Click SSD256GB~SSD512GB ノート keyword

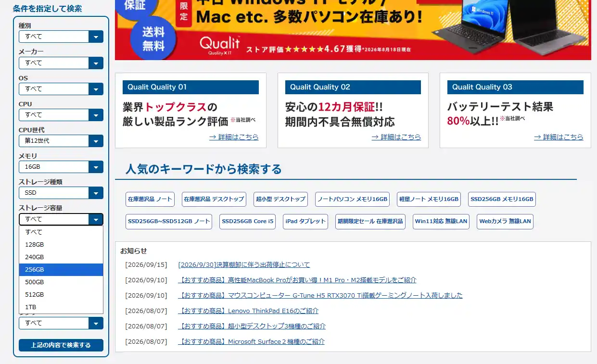click(169, 222)
